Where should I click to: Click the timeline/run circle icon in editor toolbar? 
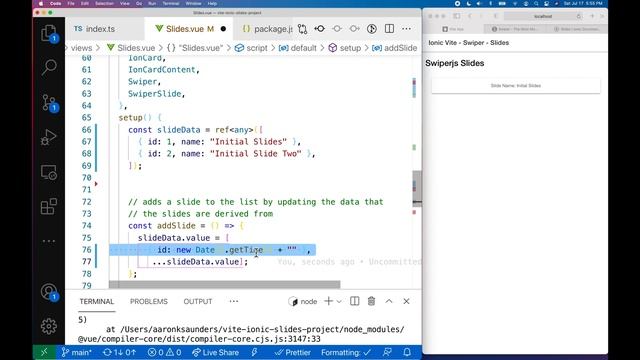coord(371,29)
